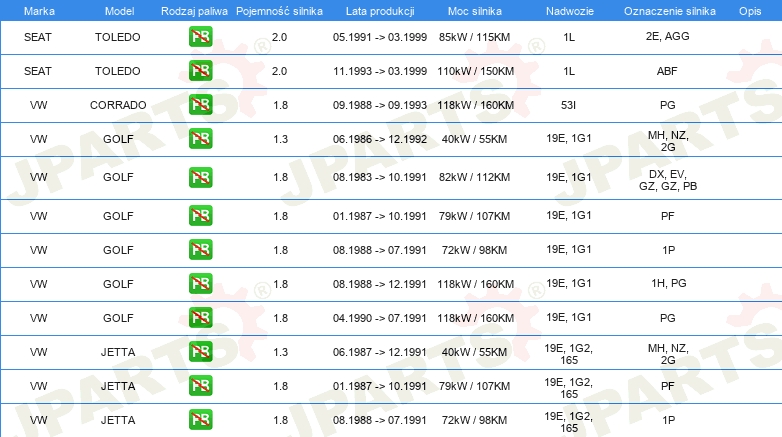782x437 pixels.
Task: Click the petrol icon in the Toledo 85kW row
Action: pos(200,37)
